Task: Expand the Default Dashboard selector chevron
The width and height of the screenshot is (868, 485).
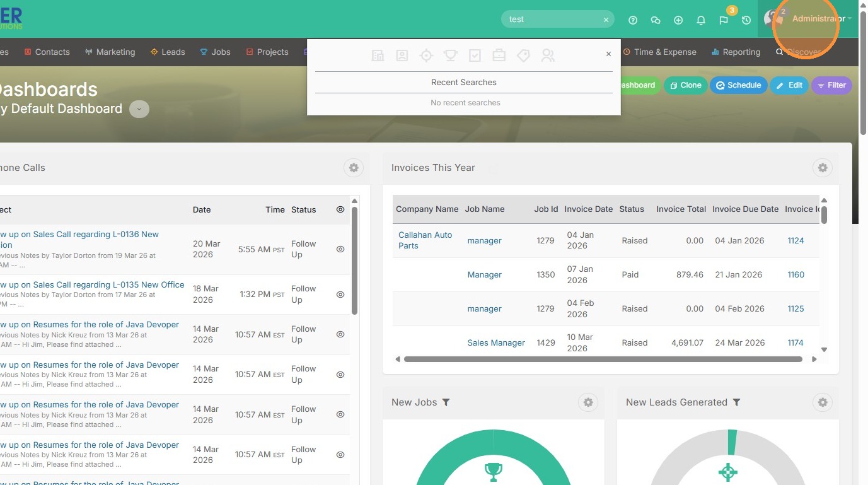Action: tap(139, 109)
